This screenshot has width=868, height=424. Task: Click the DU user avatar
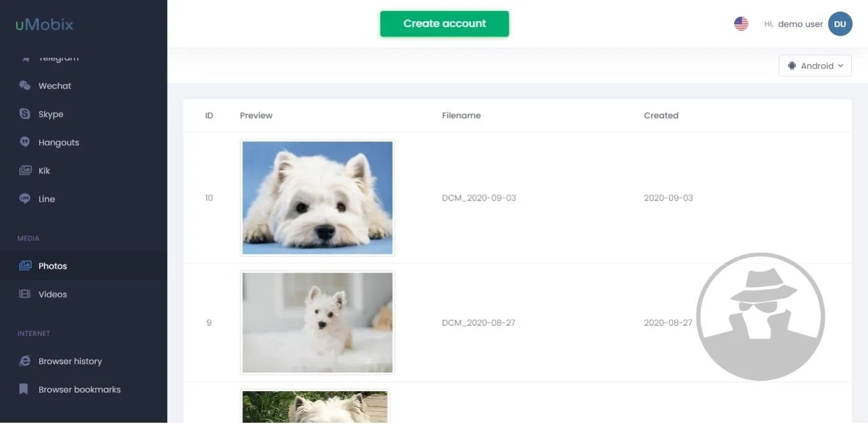point(840,24)
